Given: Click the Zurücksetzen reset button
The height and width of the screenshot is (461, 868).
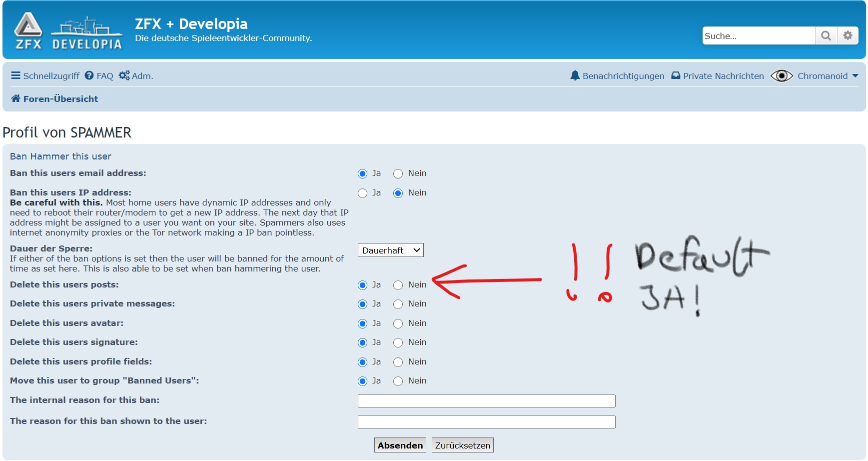Looking at the screenshot, I should tap(462, 445).
